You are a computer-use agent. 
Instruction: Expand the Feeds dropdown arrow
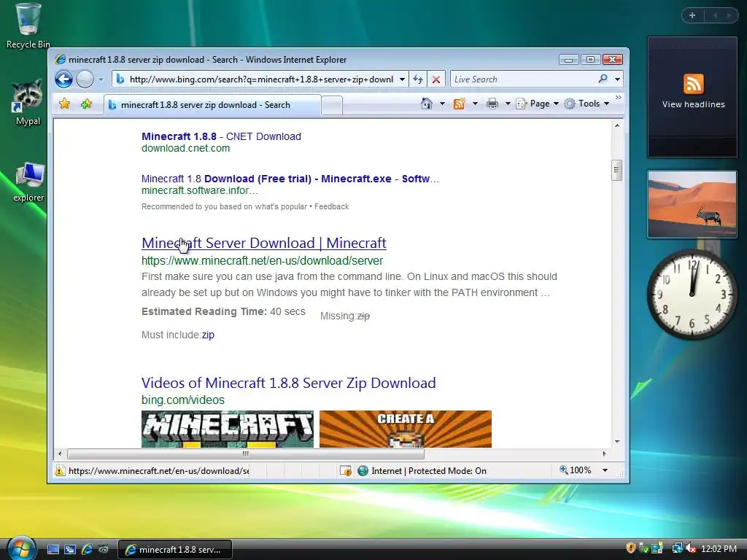pos(475,104)
